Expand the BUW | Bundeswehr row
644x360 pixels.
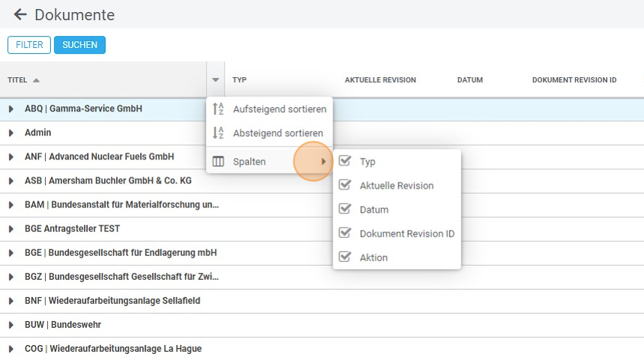click(11, 325)
